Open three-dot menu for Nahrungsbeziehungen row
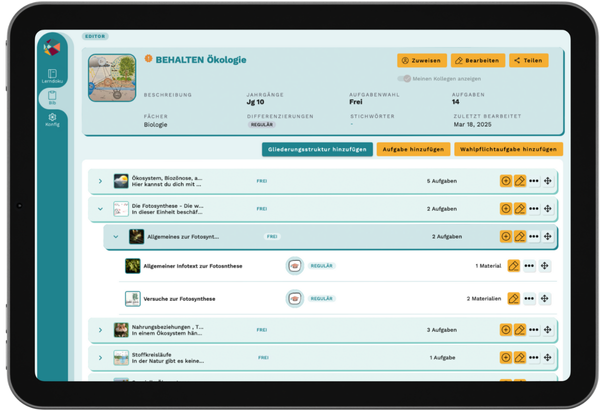Screen dimensions: 600x410 pos(534,329)
